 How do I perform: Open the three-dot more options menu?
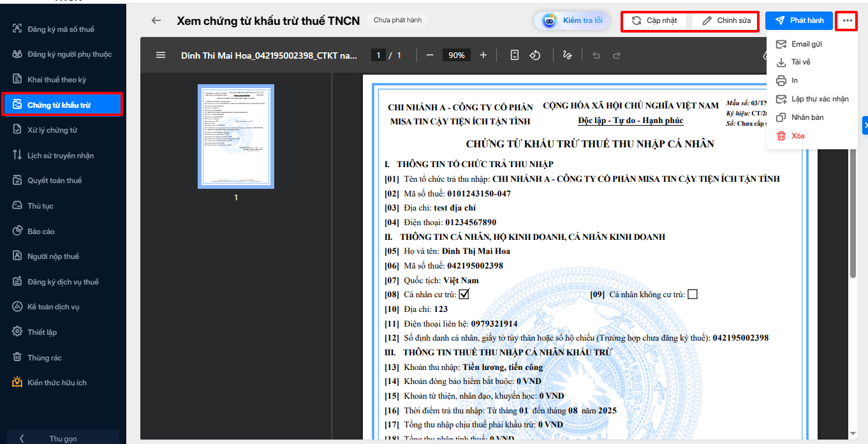point(847,20)
